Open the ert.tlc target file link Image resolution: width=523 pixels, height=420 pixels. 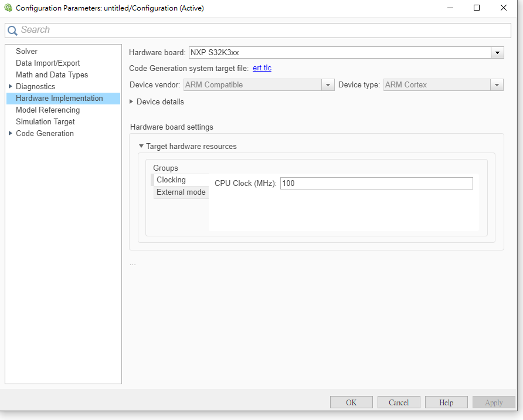coord(261,68)
